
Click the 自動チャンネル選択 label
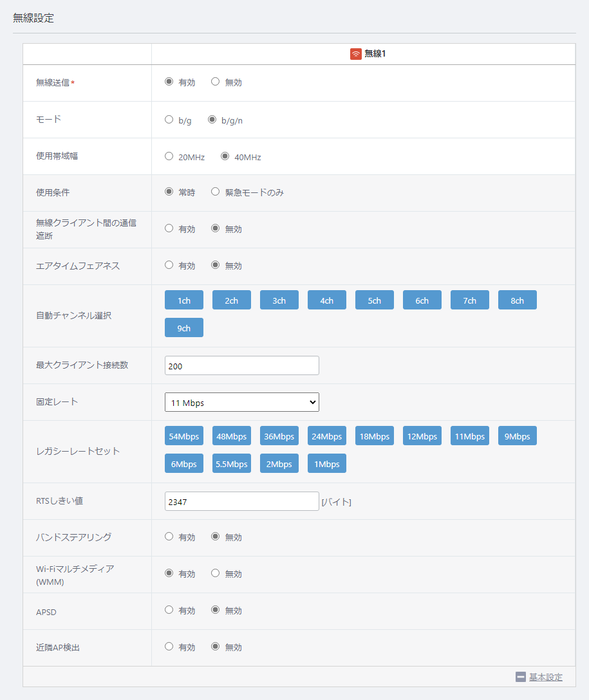tap(73, 315)
